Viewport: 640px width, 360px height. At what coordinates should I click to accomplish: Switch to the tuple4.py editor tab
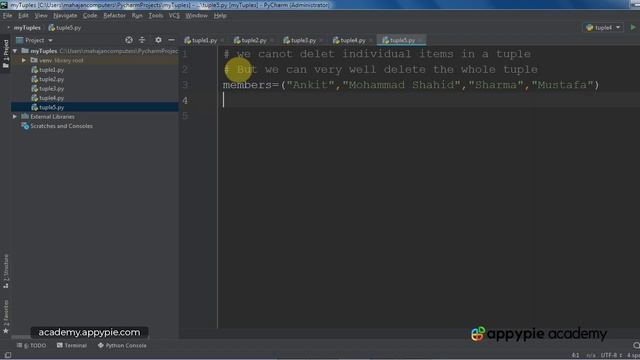tap(349, 40)
